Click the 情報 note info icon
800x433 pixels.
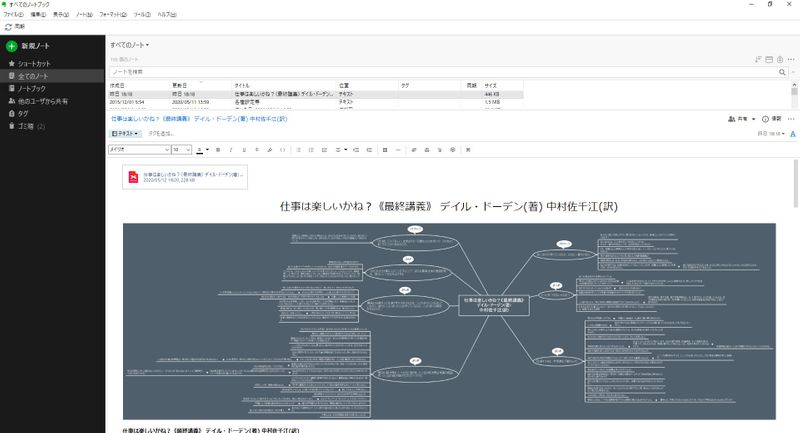[x=765, y=118]
